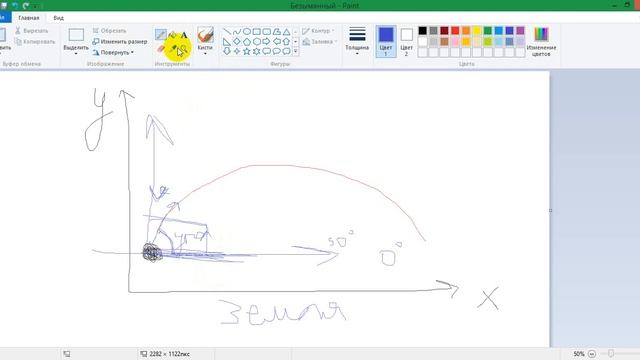The height and width of the screenshot is (360, 640).
Task: Choose the right triangle shape
Action: pyautogui.click(x=227, y=41)
